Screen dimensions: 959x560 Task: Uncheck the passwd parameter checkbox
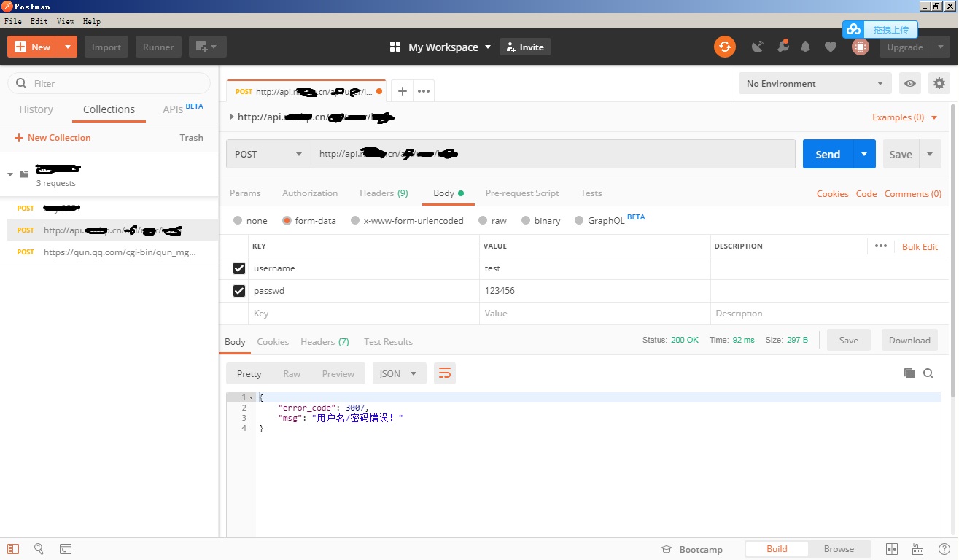tap(238, 291)
